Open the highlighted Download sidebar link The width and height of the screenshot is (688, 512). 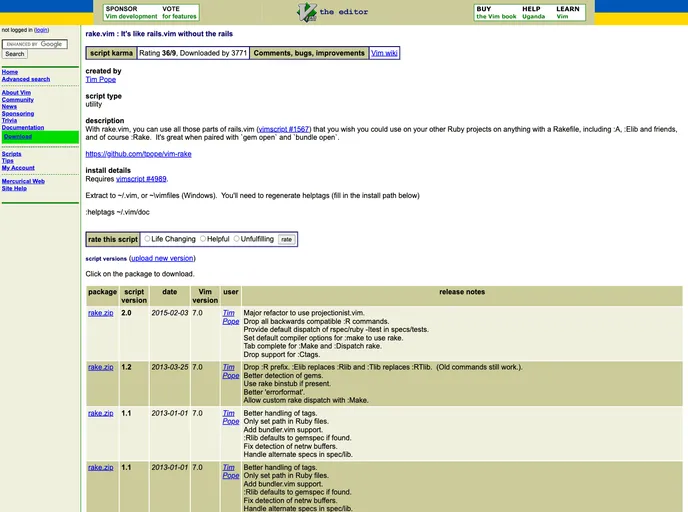(18, 136)
